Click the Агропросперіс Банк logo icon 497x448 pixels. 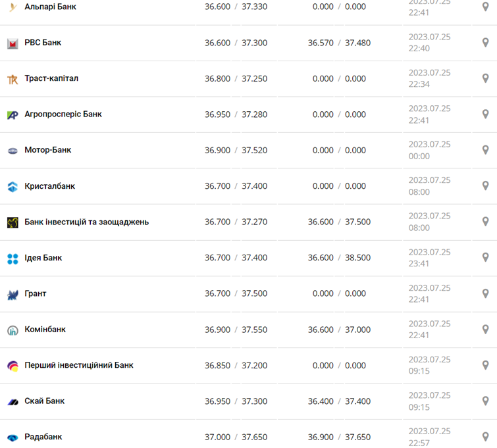13,115
